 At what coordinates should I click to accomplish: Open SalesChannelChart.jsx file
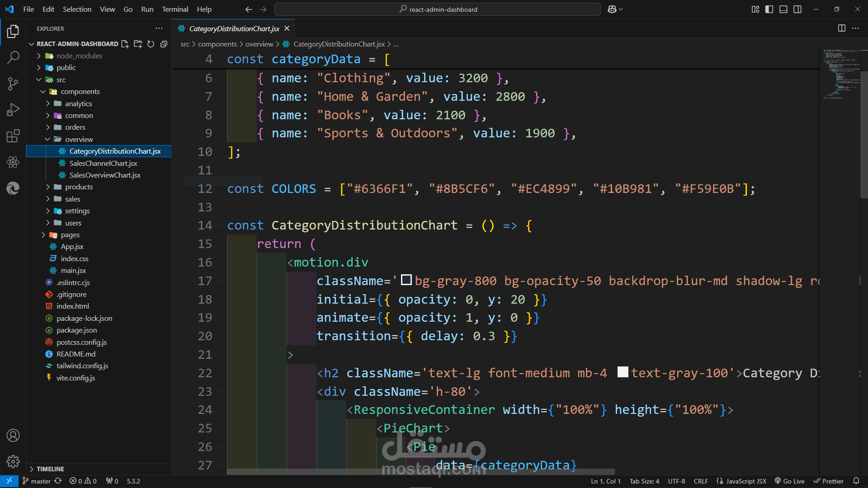click(103, 163)
